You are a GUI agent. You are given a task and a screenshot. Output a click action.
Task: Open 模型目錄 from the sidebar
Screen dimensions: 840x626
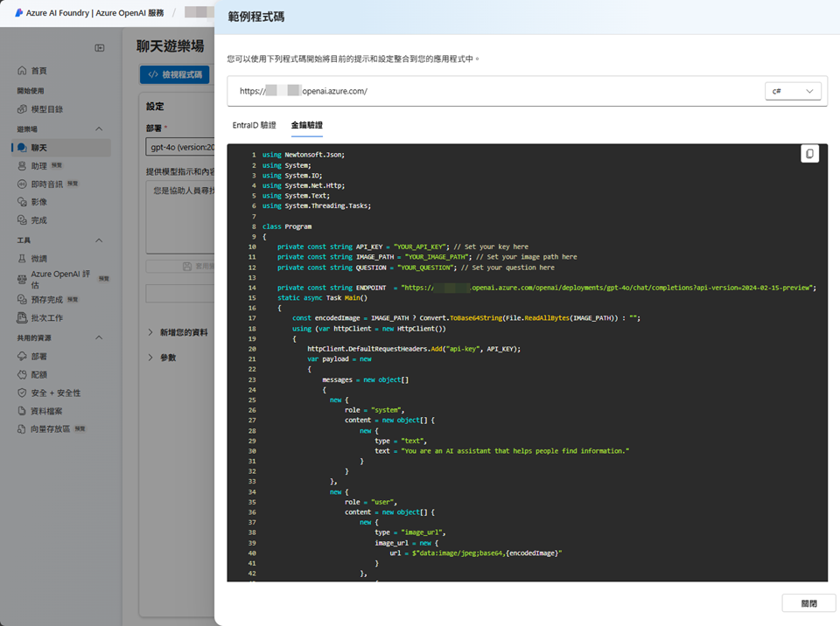click(x=46, y=109)
